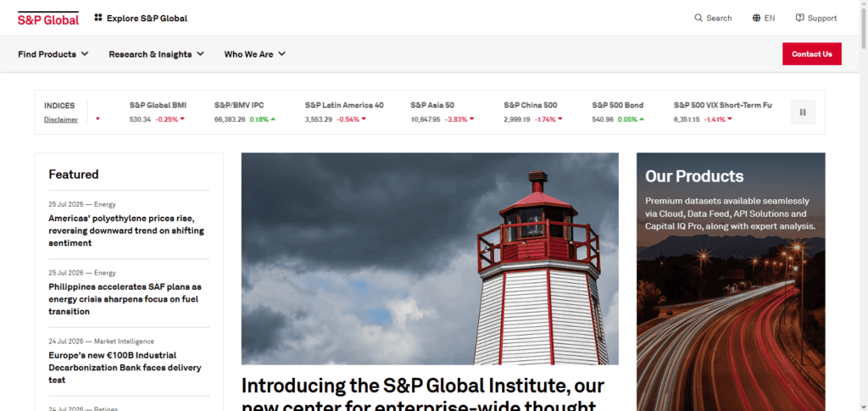
Task: Open the Search link text
Action: (719, 19)
